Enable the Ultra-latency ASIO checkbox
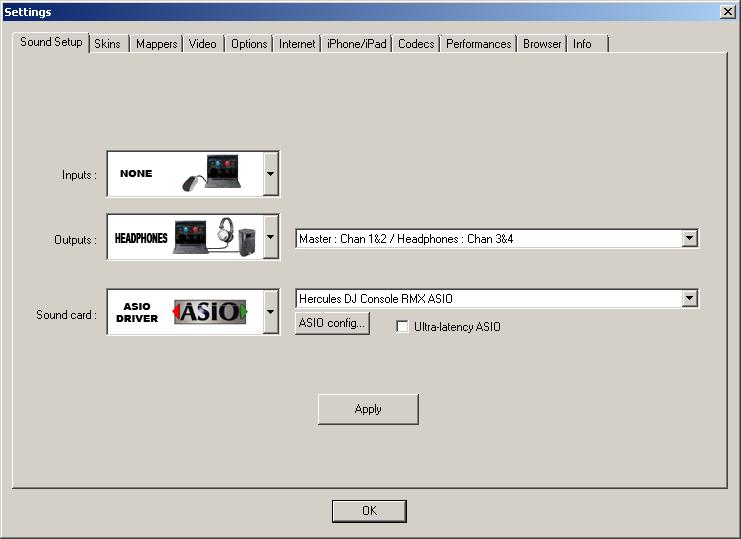741x539 pixels. 403,327
